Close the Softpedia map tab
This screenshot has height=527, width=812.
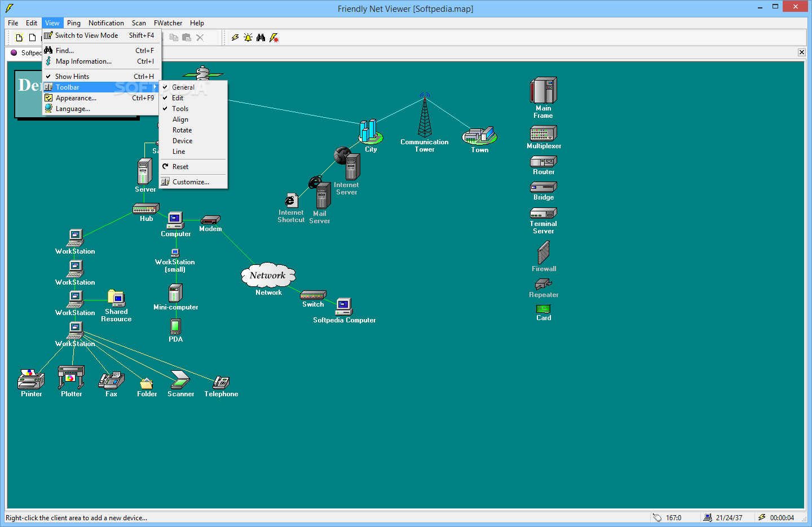click(801, 52)
